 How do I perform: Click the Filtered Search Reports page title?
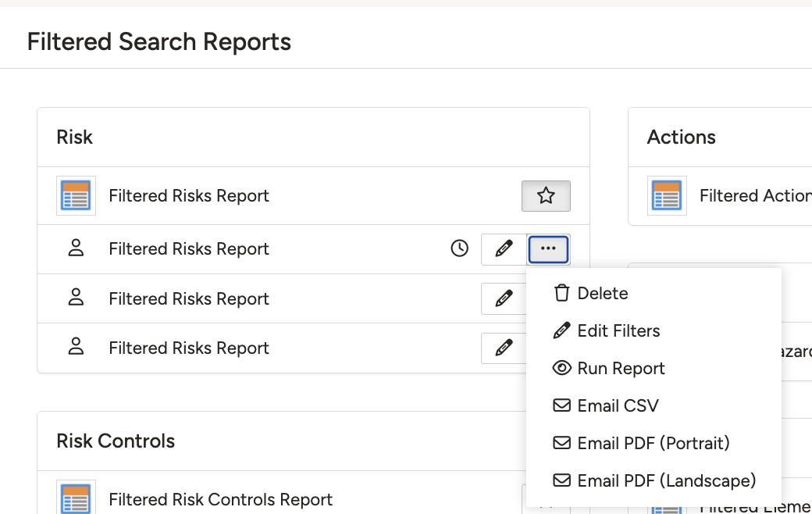coord(159,42)
